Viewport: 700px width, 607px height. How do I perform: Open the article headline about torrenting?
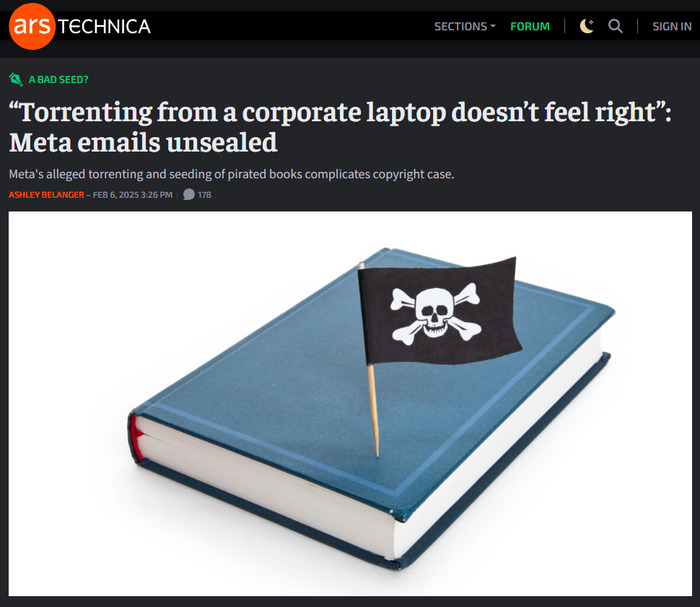(340, 127)
